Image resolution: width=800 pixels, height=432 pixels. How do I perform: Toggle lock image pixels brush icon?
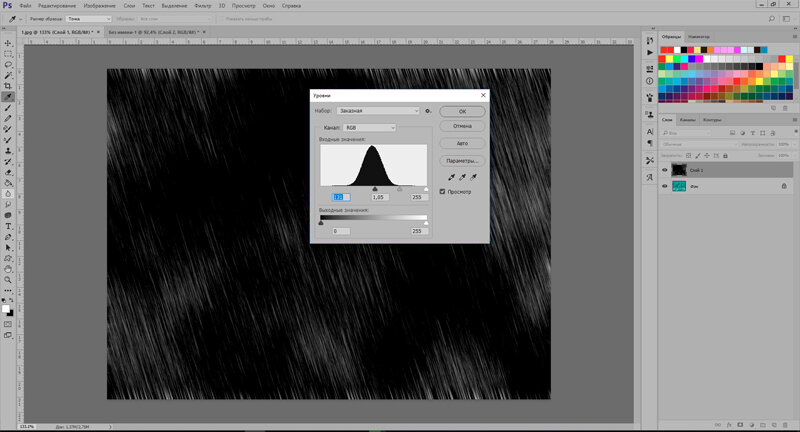[x=697, y=156]
